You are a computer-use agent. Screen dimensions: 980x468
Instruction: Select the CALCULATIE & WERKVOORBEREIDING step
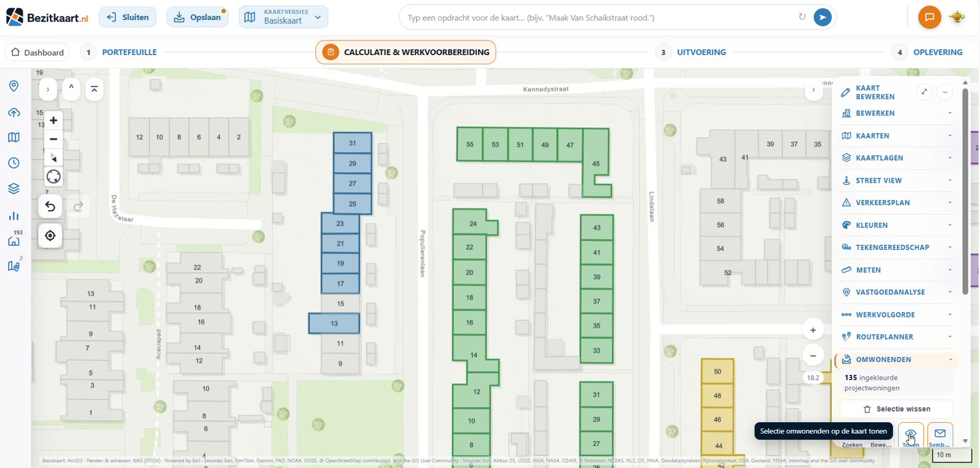point(405,52)
